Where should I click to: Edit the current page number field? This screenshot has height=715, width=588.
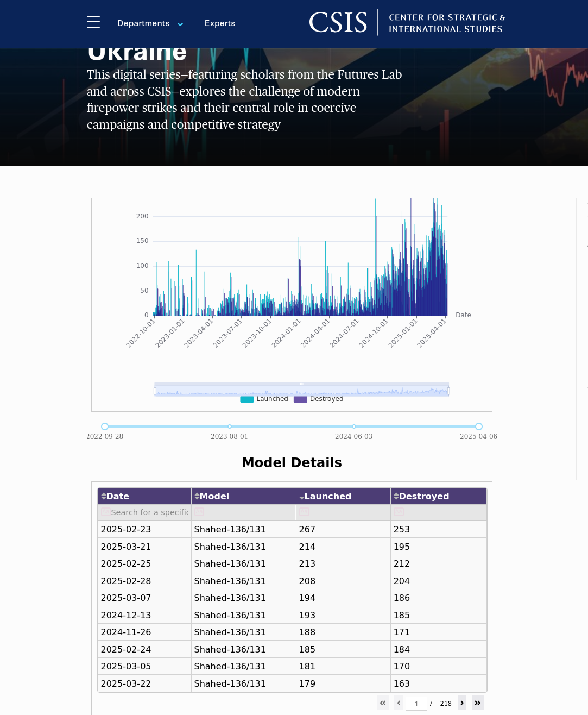point(416,704)
